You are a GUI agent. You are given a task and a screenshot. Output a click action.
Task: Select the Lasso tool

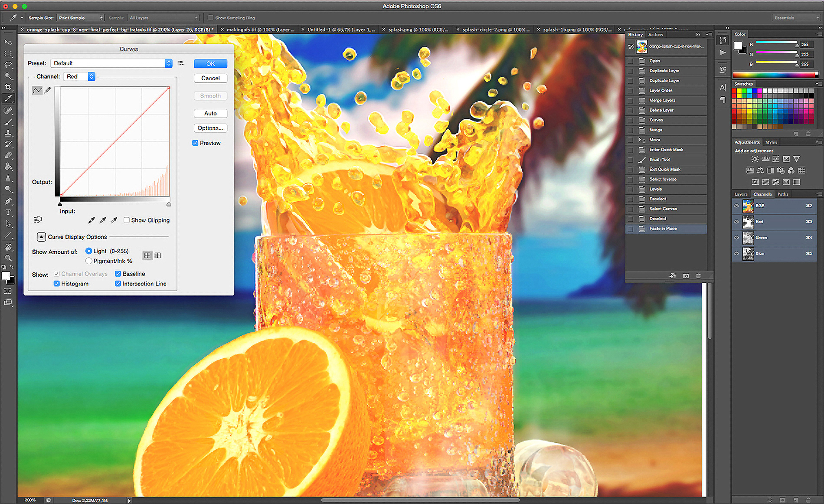click(x=8, y=65)
